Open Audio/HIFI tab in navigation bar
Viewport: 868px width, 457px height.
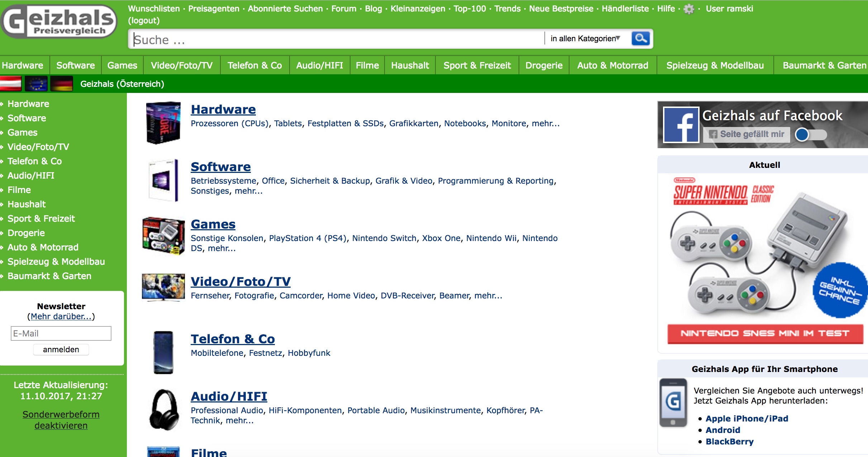pos(320,65)
